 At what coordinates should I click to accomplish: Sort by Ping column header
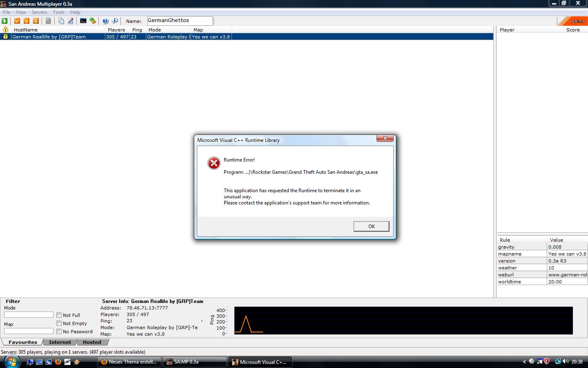pos(138,29)
